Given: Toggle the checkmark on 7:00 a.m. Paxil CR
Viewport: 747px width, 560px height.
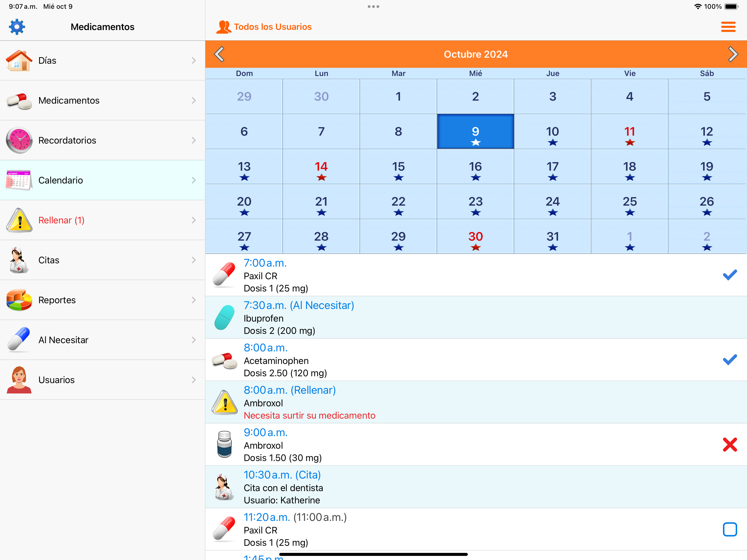Looking at the screenshot, I should [x=729, y=275].
